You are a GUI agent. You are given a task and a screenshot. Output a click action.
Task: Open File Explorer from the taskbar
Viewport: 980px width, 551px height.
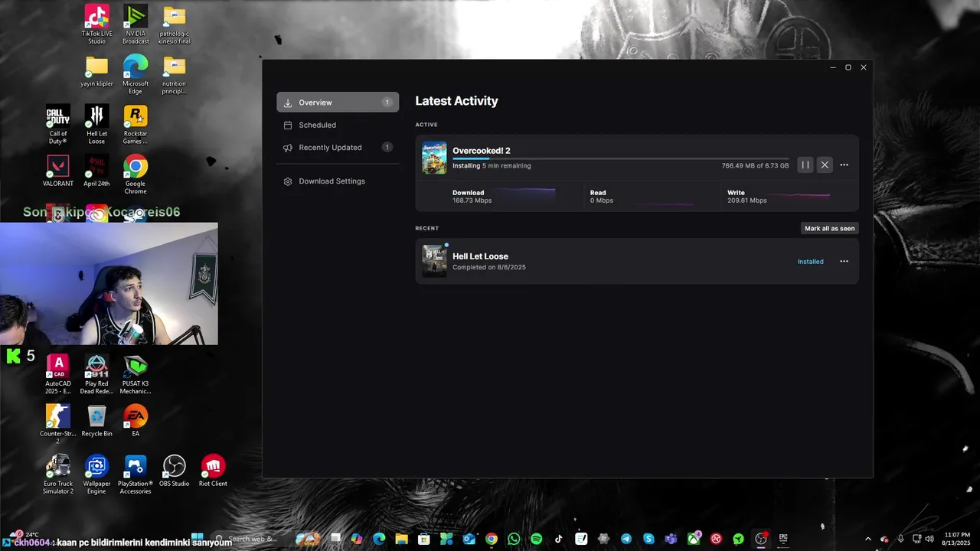(401, 539)
